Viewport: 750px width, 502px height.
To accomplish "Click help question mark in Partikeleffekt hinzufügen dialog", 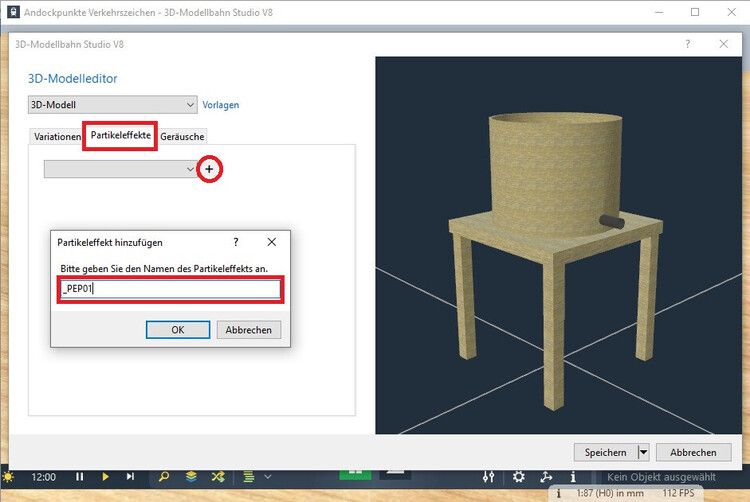I will (236, 242).
